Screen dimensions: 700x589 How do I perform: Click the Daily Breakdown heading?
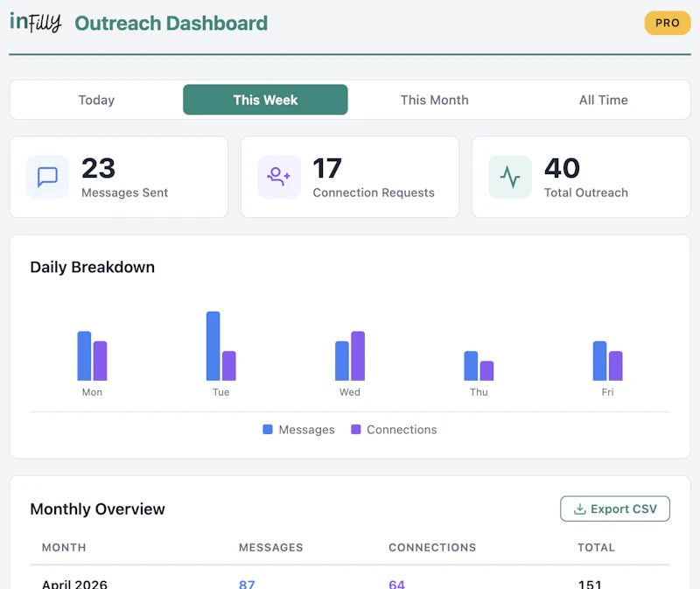coord(93,267)
